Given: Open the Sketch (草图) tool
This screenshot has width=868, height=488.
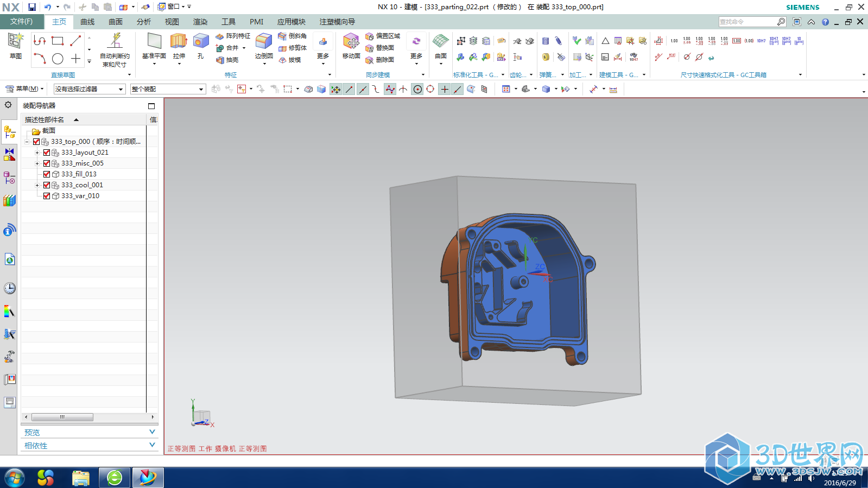Looking at the screenshot, I should pos(15,46).
